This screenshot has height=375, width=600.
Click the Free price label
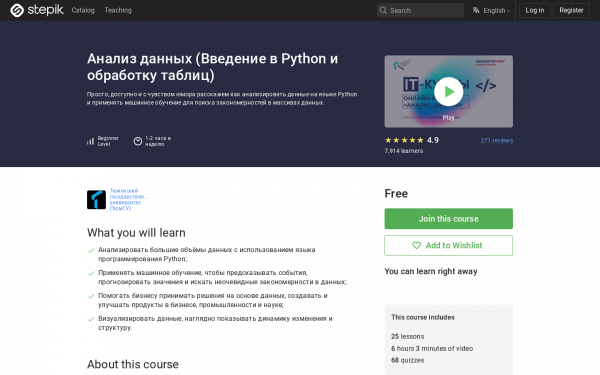pyautogui.click(x=396, y=193)
